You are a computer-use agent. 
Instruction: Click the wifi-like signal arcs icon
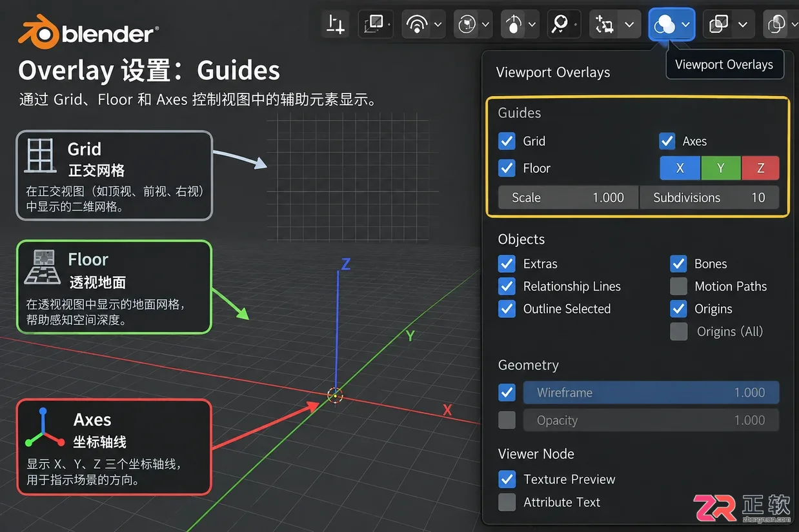(417, 25)
